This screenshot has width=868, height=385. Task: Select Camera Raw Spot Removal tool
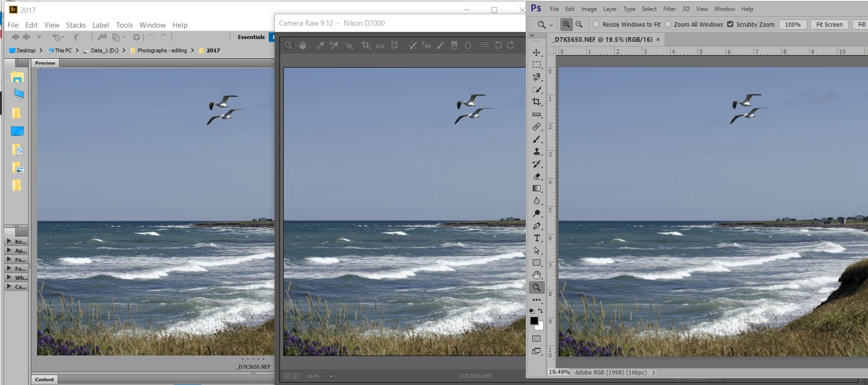tap(412, 45)
